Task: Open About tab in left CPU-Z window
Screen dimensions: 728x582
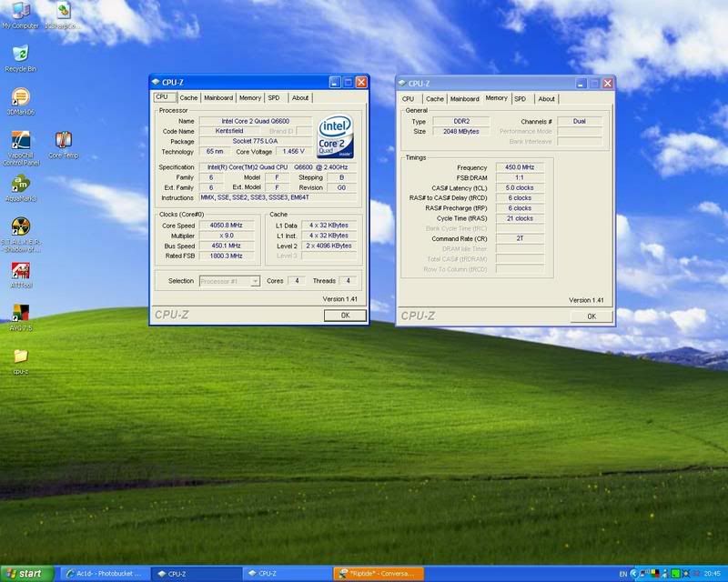Action: click(x=300, y=98)
